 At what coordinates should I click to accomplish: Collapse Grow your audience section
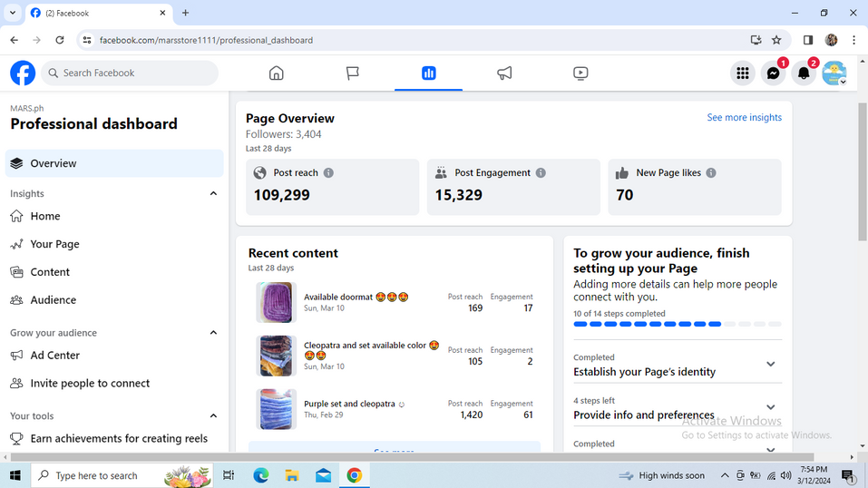213,332
